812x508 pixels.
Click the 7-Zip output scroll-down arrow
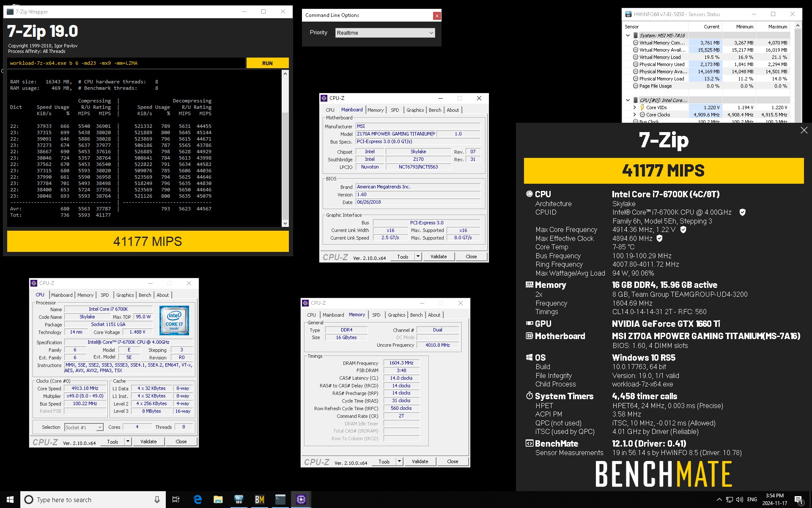[x=285, y=223]
